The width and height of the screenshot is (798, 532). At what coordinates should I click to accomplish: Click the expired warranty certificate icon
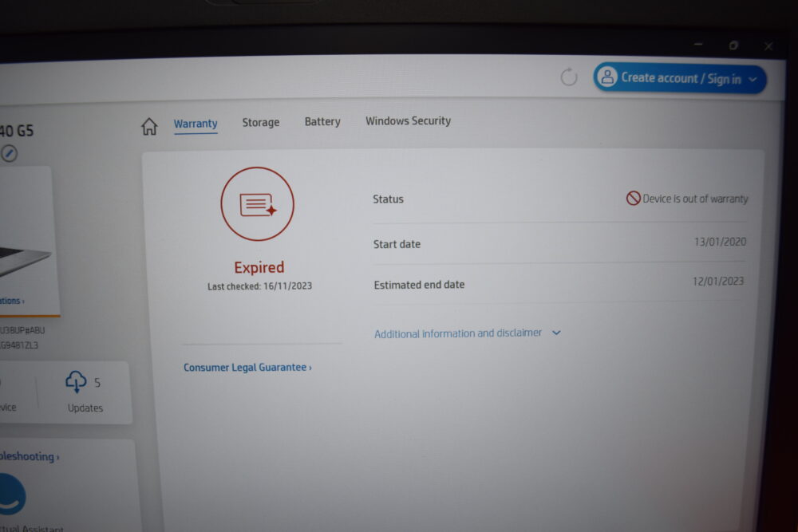[x=257, y=203]
